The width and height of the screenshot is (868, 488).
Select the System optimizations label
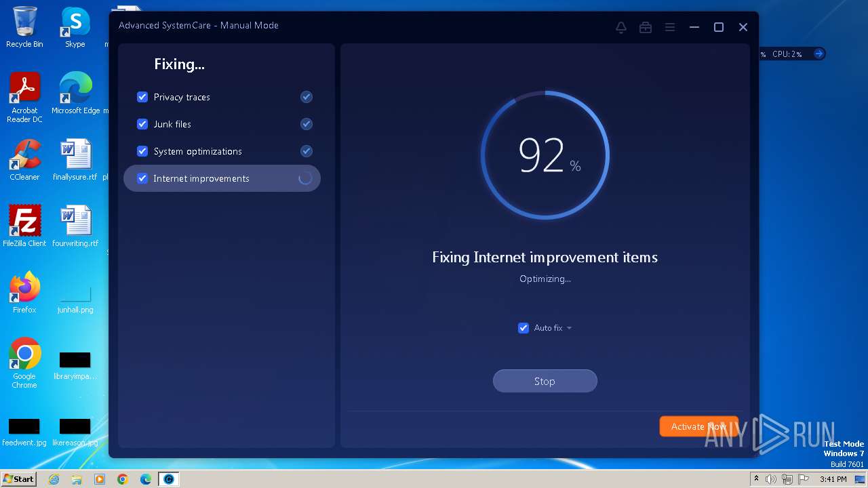coord(197,151)
